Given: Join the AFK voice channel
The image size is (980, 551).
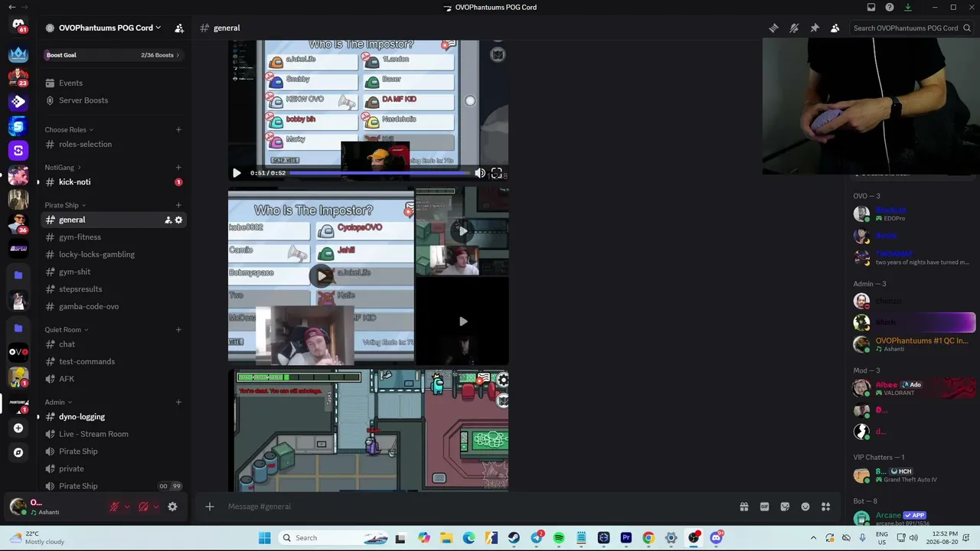Looking at the screenshot, I should coord(113,379).
